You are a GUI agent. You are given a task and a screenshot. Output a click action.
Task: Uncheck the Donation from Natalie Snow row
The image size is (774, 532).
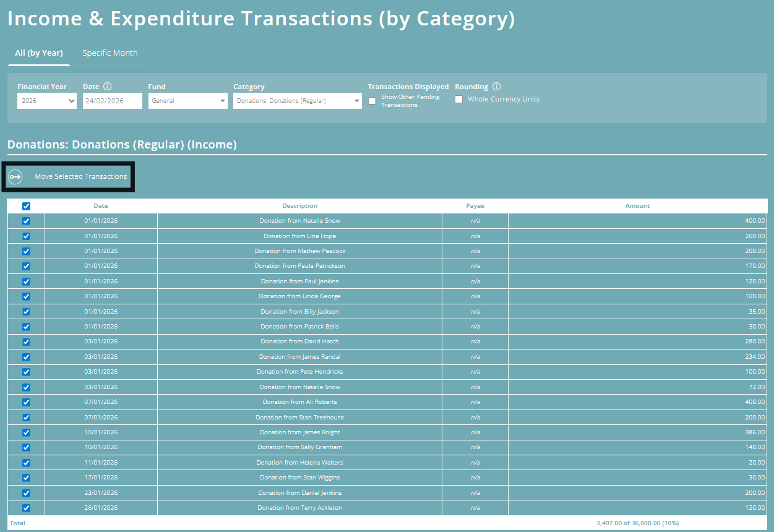25,220
